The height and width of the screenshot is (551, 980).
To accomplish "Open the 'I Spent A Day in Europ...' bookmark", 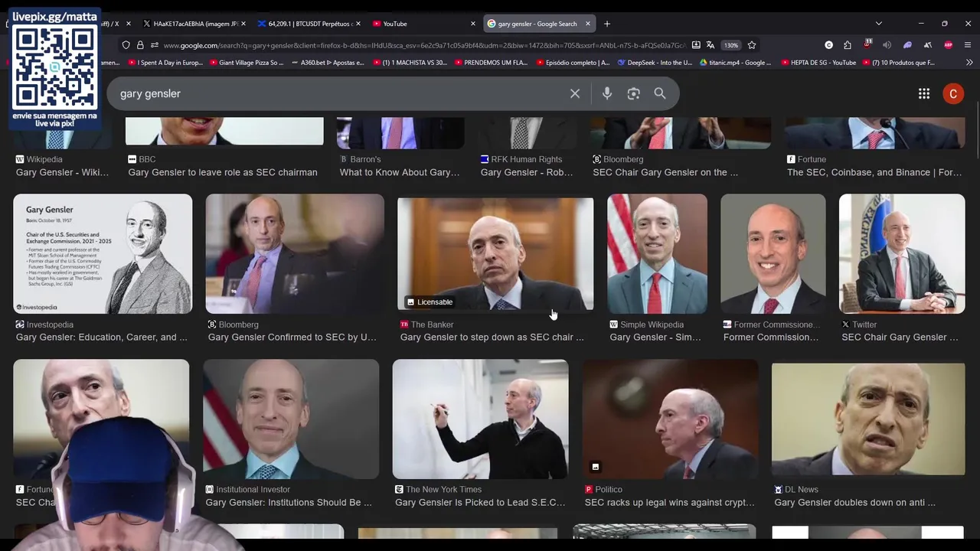I will [165, 63].
